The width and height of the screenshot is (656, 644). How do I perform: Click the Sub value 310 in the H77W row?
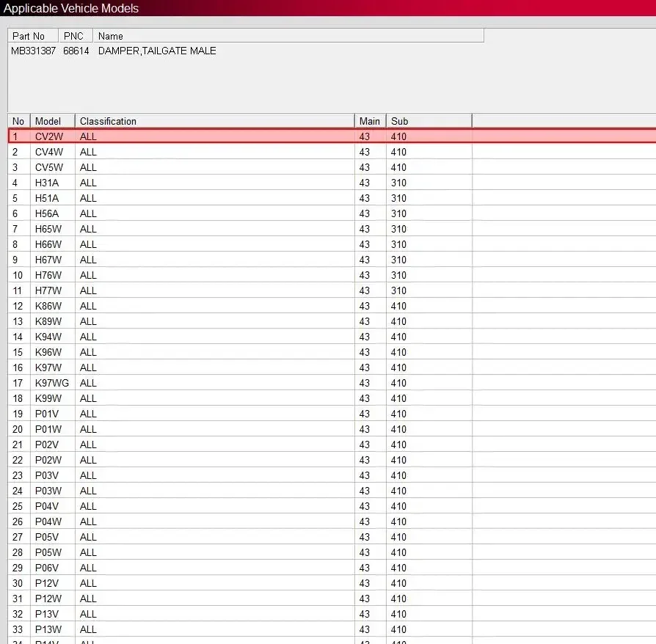398,290
